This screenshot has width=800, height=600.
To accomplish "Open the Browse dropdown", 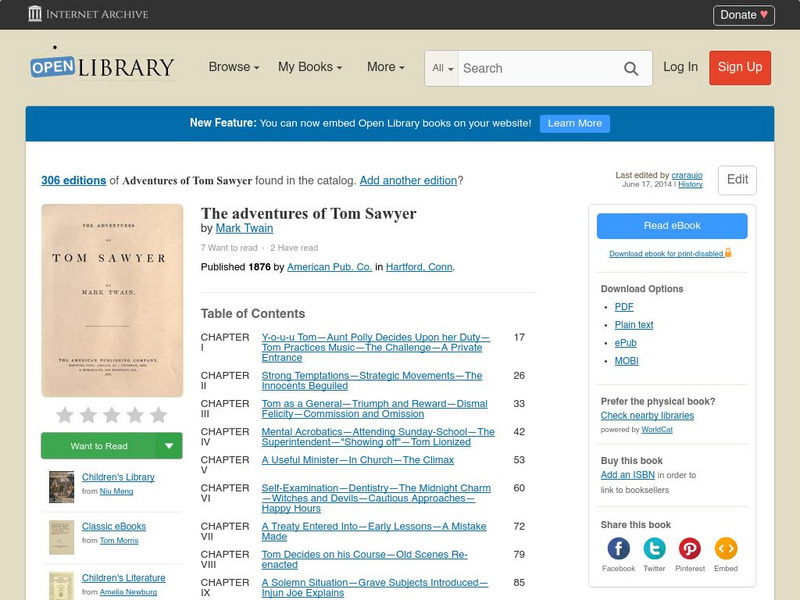I will pos(231,67).
